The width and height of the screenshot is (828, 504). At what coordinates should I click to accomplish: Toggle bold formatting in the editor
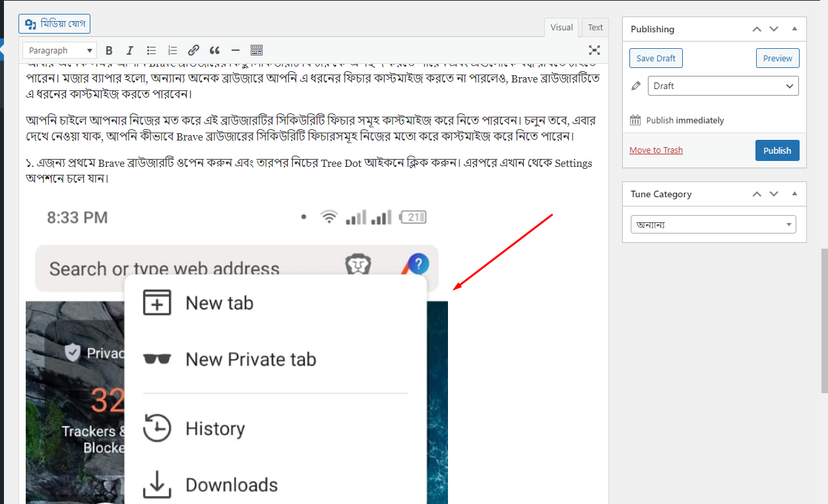point(108,49)
